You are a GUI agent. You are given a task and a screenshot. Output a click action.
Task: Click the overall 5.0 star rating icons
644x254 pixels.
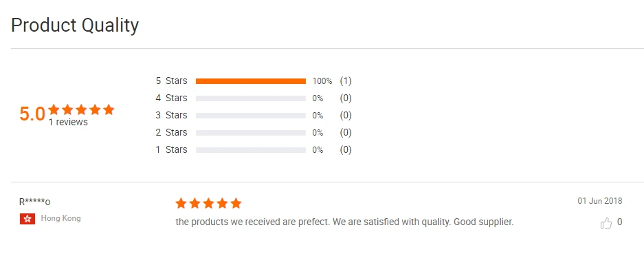pos(81,109)
